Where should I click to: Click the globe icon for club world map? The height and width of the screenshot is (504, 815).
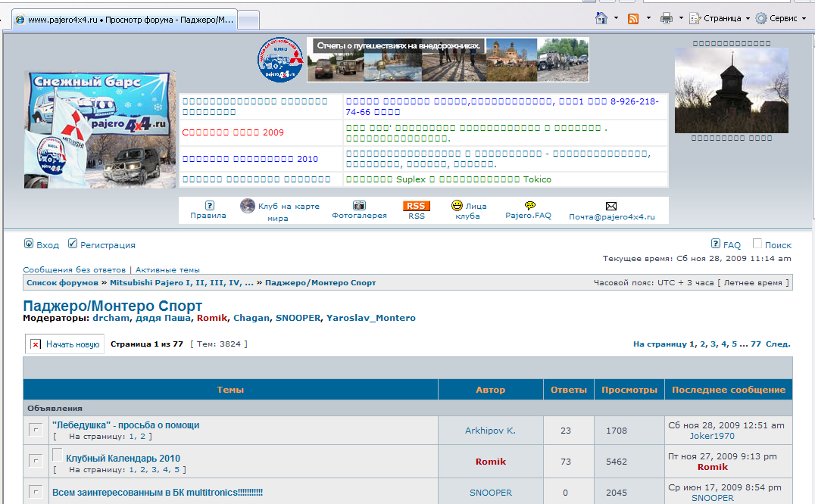(248, 206)
